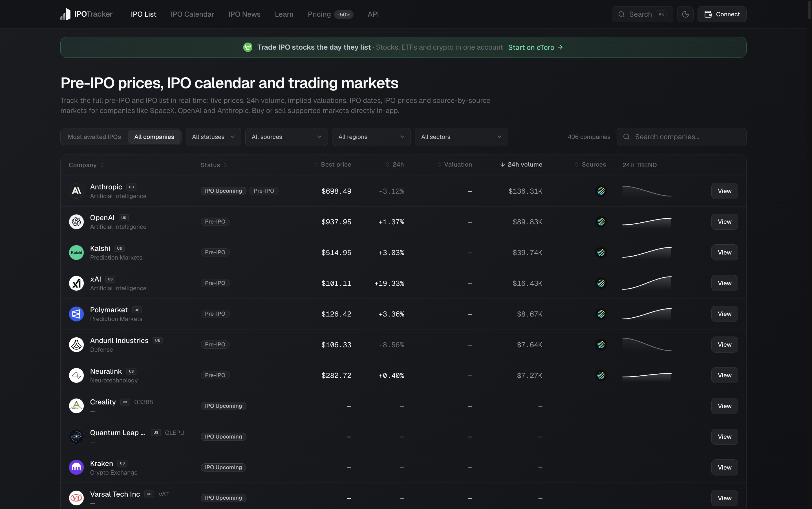The image size is (812, 509).
Task: View Creality details
Action: coord(724,406)
